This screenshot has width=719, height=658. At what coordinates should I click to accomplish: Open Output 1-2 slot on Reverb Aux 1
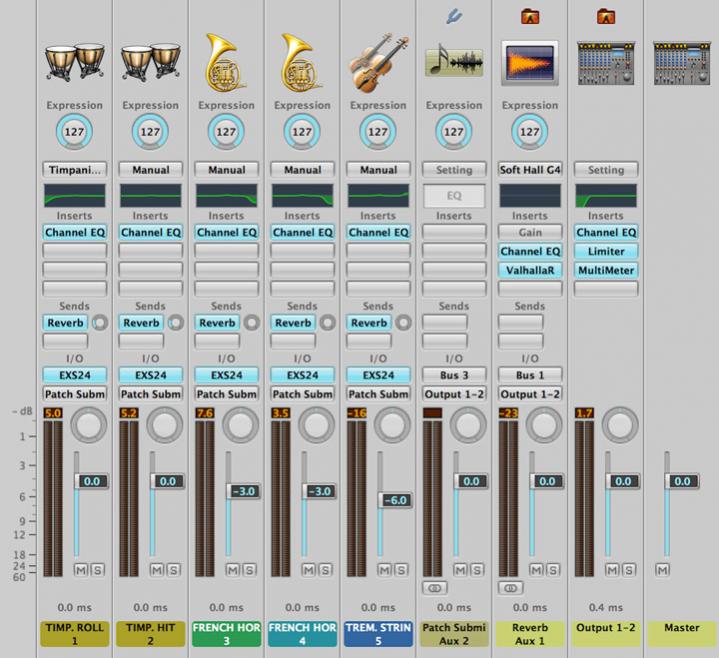530,394
